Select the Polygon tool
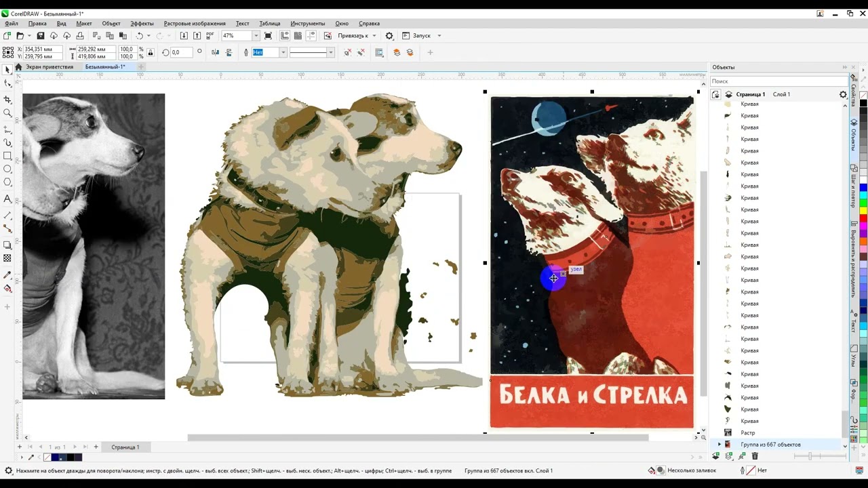 [7, 182]
